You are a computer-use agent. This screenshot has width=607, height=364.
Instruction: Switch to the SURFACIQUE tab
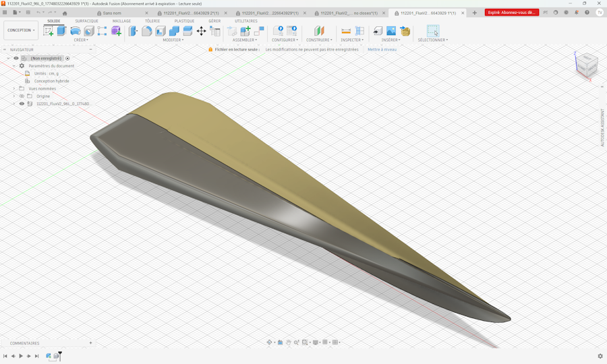86,21
